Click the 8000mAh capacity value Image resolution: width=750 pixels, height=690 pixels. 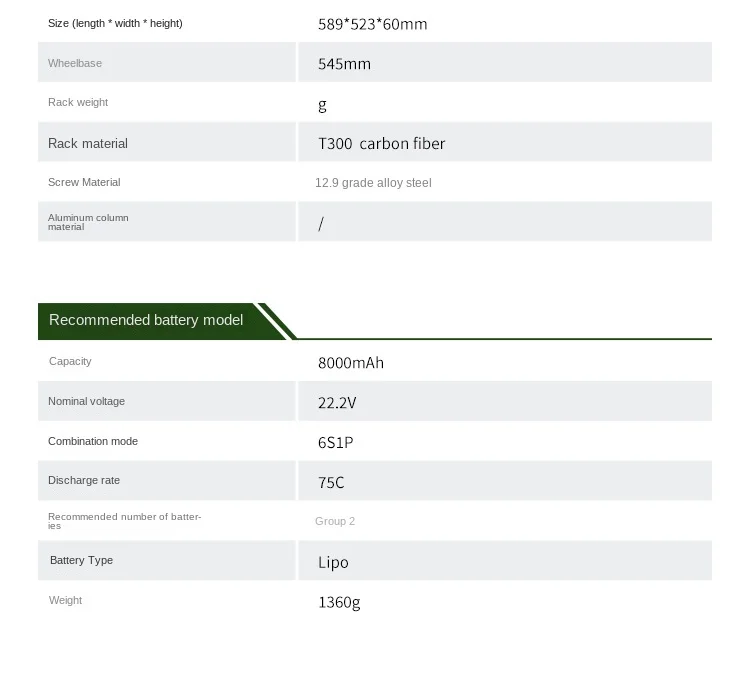351,363
